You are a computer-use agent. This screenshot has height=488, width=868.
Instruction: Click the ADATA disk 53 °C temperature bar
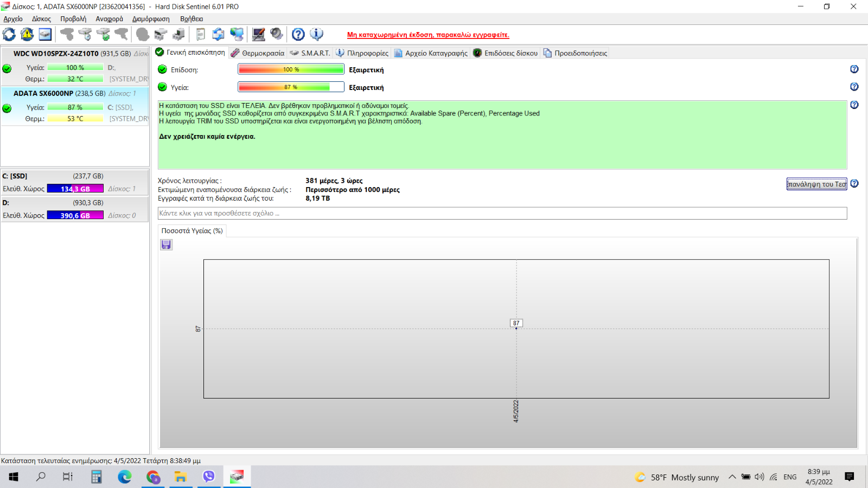tap(75, 119)
